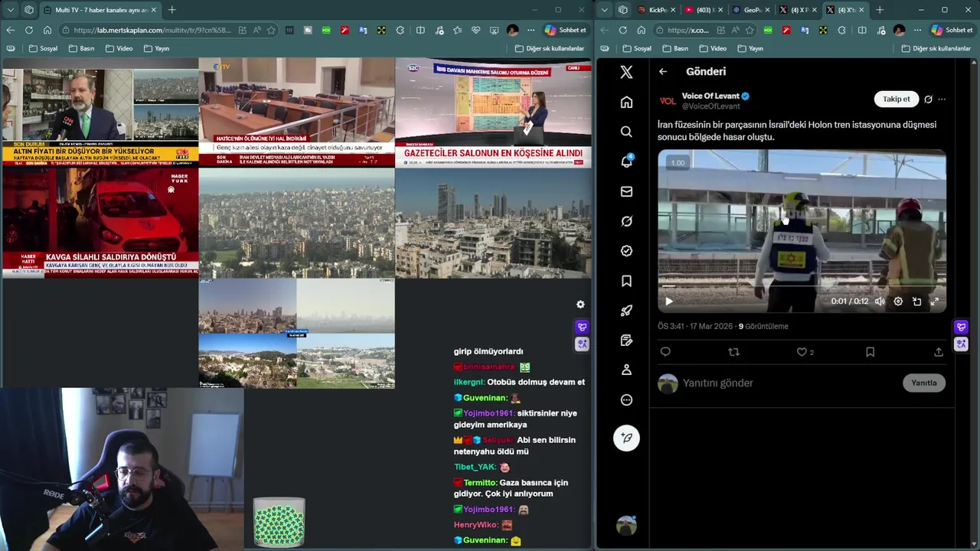980x551 pixels.
Task: Open X notifications bell icon
Action: click(x=626, y=161)
